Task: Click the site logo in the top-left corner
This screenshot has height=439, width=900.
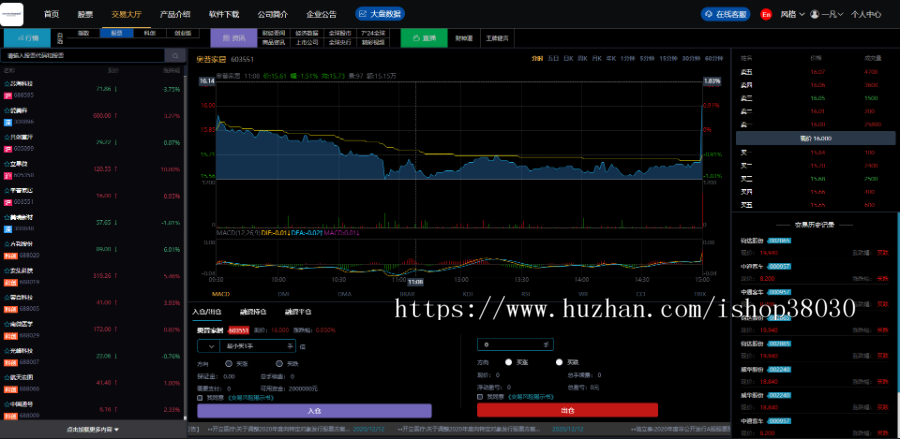Action: (12, 14)
